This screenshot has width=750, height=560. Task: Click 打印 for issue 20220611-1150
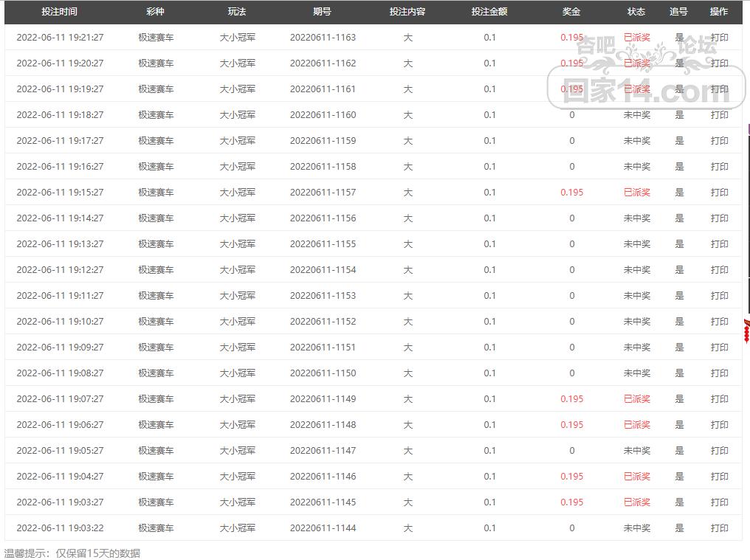(720, 373)
